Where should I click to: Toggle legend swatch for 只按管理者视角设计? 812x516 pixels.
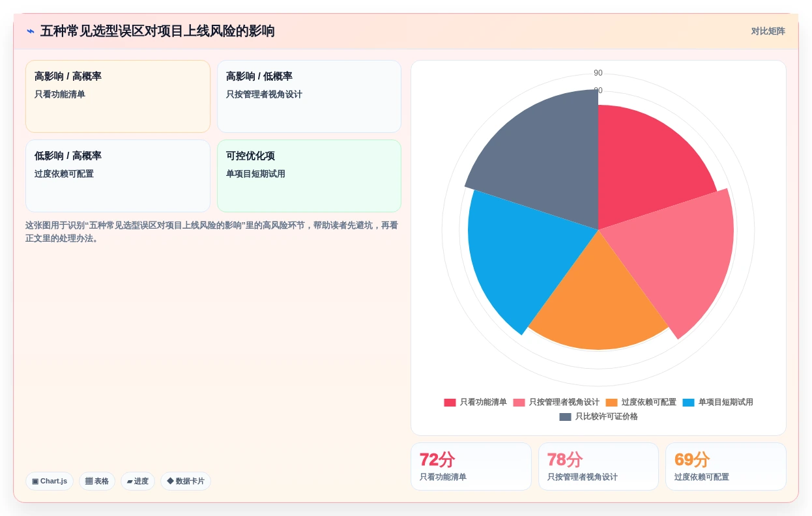[x=519, y=403]
